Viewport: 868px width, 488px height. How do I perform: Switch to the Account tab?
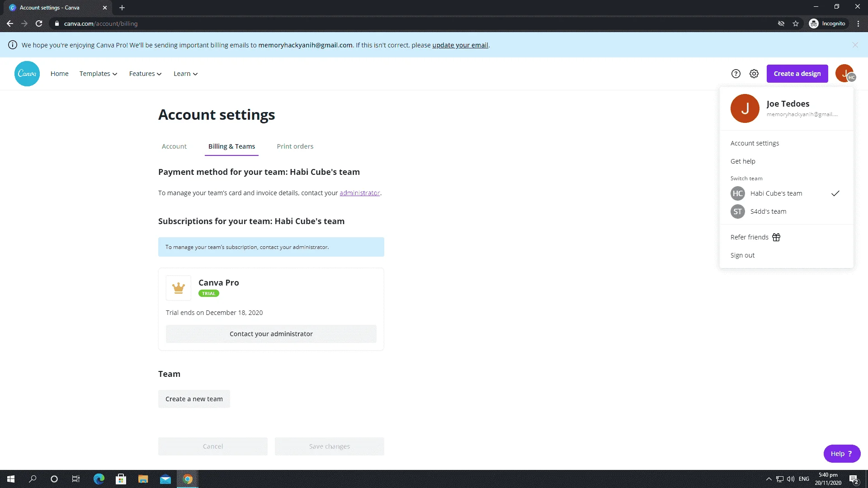174,146
